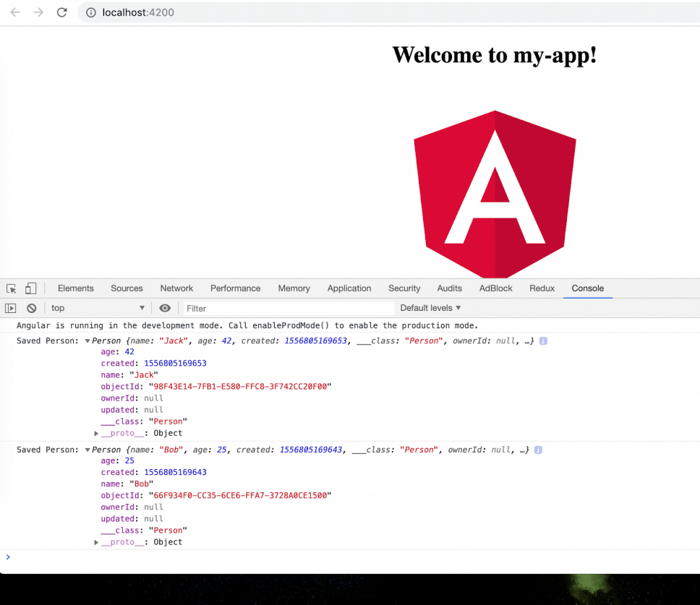Reload the localhost page

62,12
